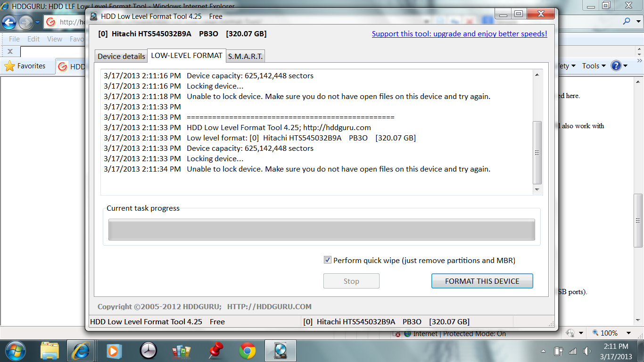Select the LOW-LEVEL FORMAT tab
The image size is (644, 362).
coord(187,56)
